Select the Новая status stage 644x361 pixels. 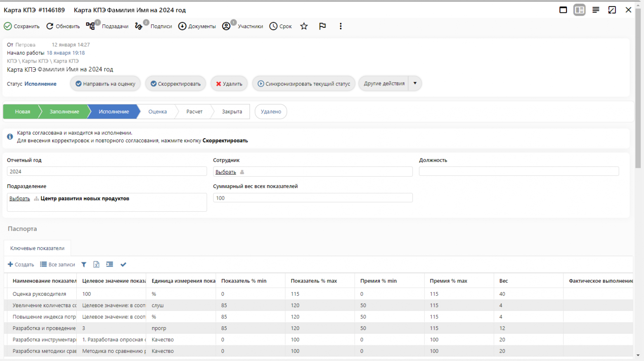coord(22,111)
